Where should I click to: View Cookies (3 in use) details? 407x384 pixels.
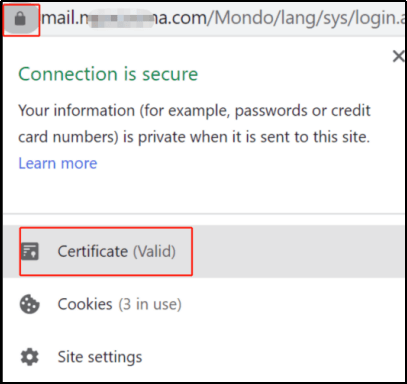[203, 304]
